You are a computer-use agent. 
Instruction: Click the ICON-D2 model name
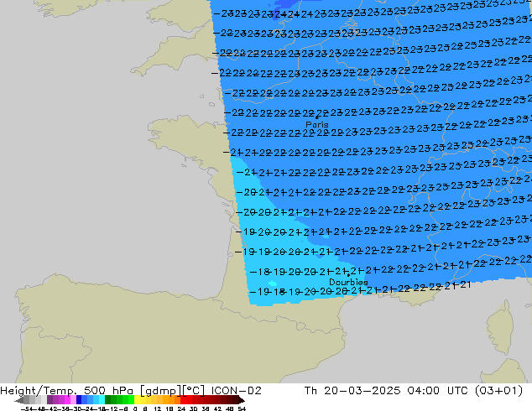point(236,391)
